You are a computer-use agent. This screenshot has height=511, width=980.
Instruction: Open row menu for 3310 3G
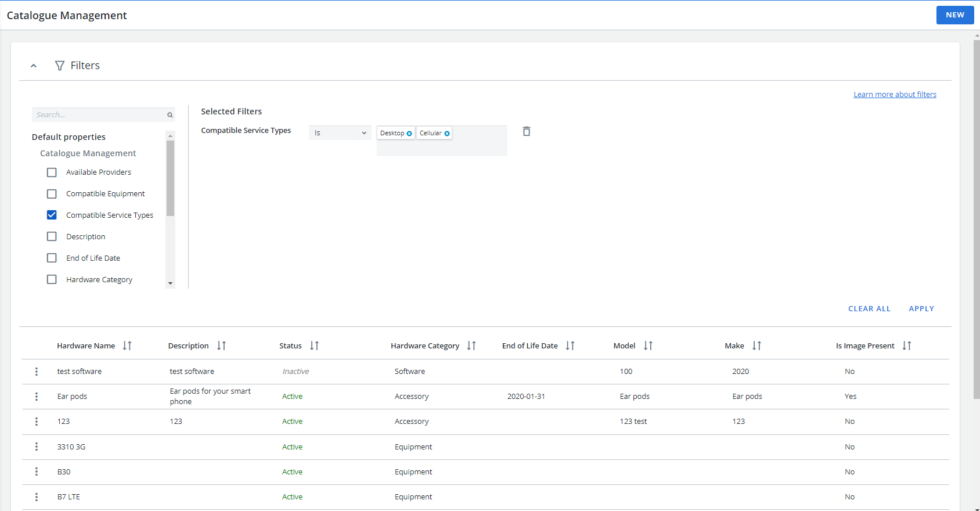37,447
